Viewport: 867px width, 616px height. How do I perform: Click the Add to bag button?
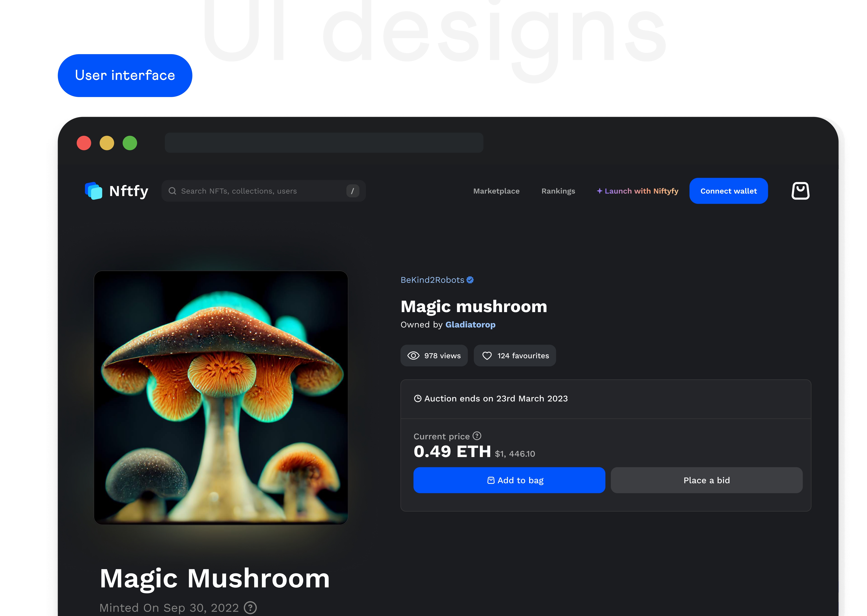click(x=509, y=480)
